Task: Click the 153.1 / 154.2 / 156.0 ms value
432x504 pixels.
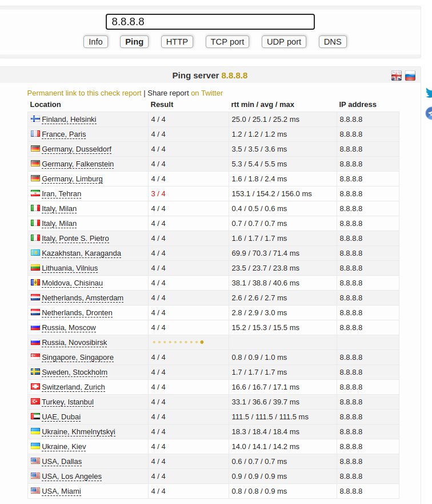Action: click(x=272, y=194)
